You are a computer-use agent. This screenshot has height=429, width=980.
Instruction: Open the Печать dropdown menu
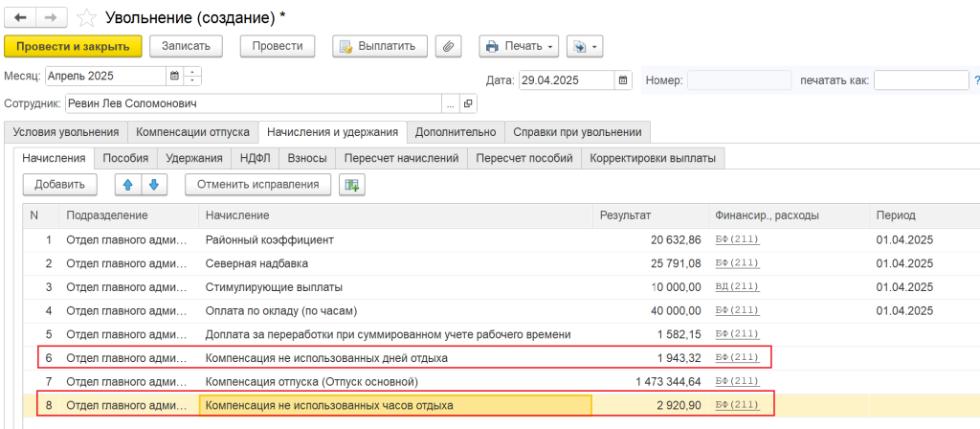519,46
